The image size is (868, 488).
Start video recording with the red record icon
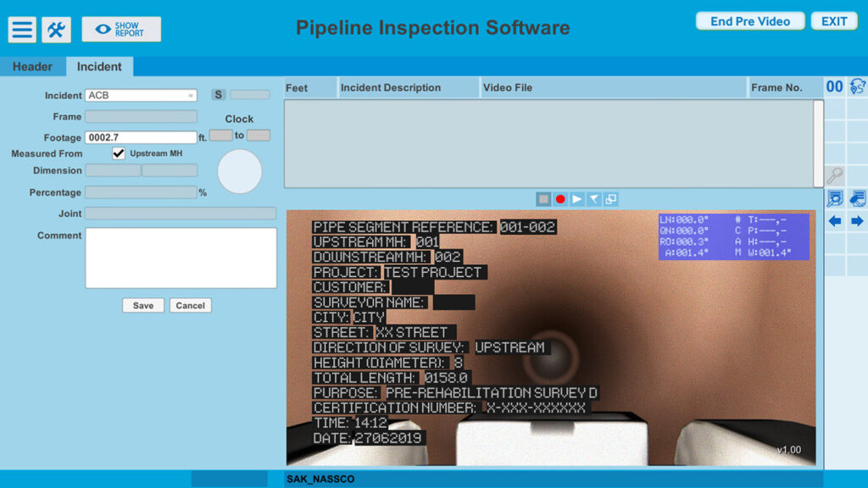(x=560, y=197)
